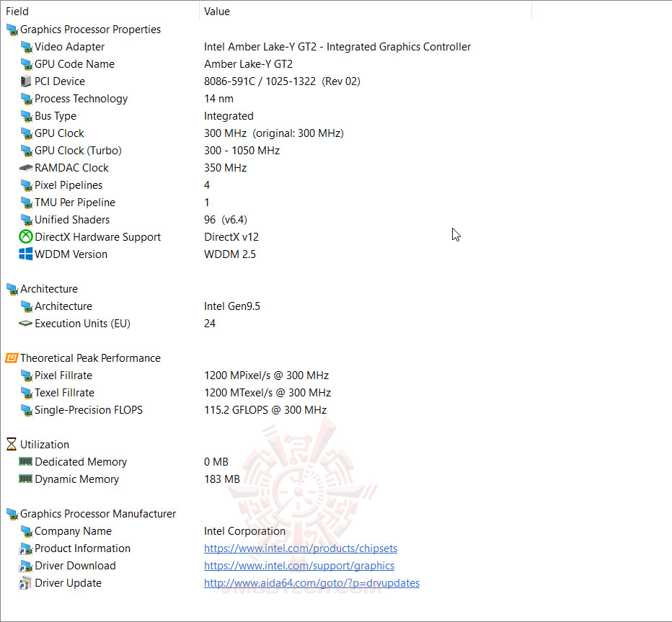This screenshot has width=672, height=622.
Task: Click the WDDM Version Windows logo icon
Action: click(26, 254)
